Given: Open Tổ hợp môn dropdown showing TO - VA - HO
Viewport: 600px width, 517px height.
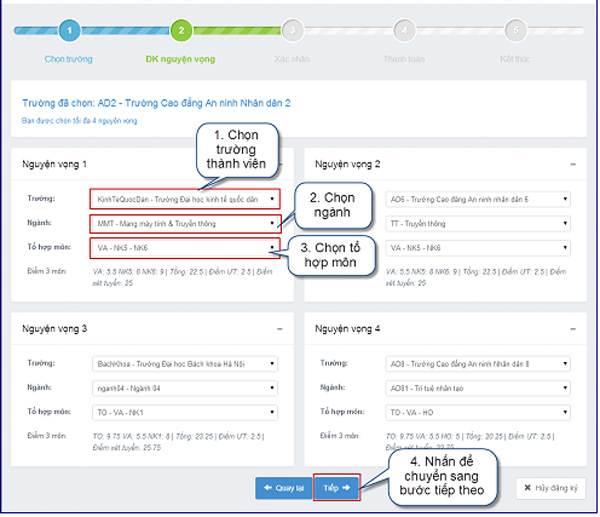Looking at the screenshot, I should (478, 411).
